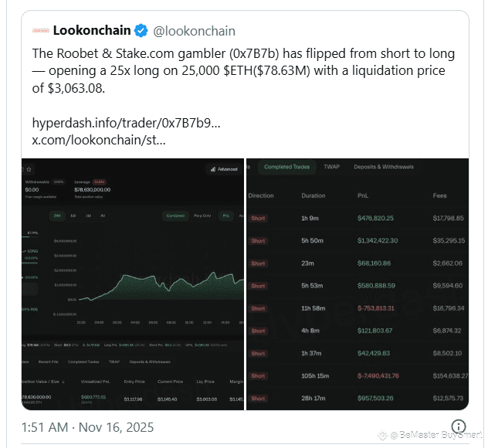Open the tweet info icon
488x448 pixels.
click(x=458, y=426)
